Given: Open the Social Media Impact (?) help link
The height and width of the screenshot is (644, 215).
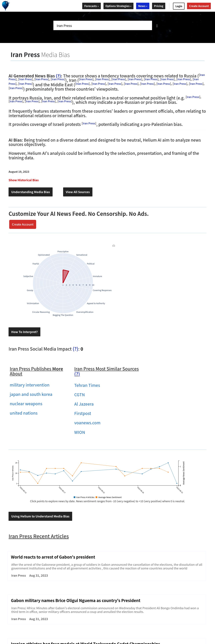Looking at the screenshot, I should click(x=75, y=349).
